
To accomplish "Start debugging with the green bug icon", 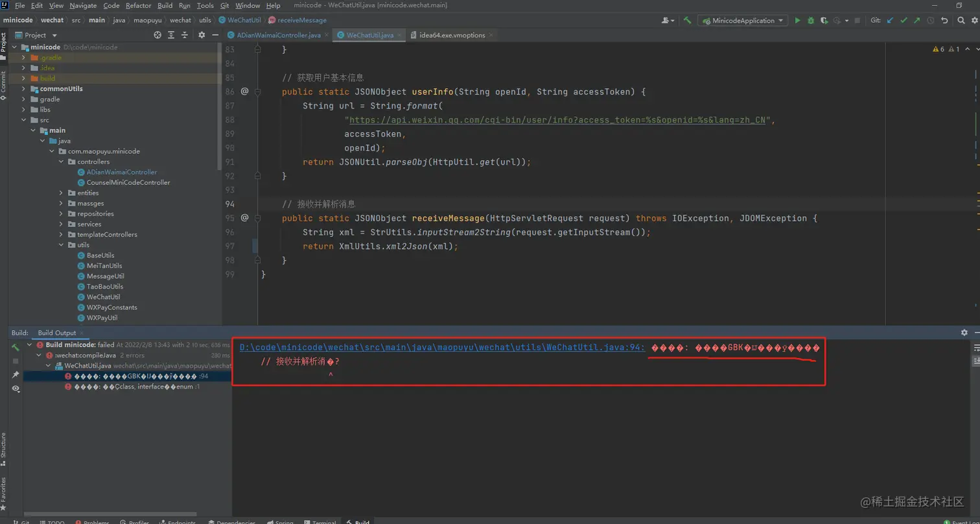I will coord(810,21).
